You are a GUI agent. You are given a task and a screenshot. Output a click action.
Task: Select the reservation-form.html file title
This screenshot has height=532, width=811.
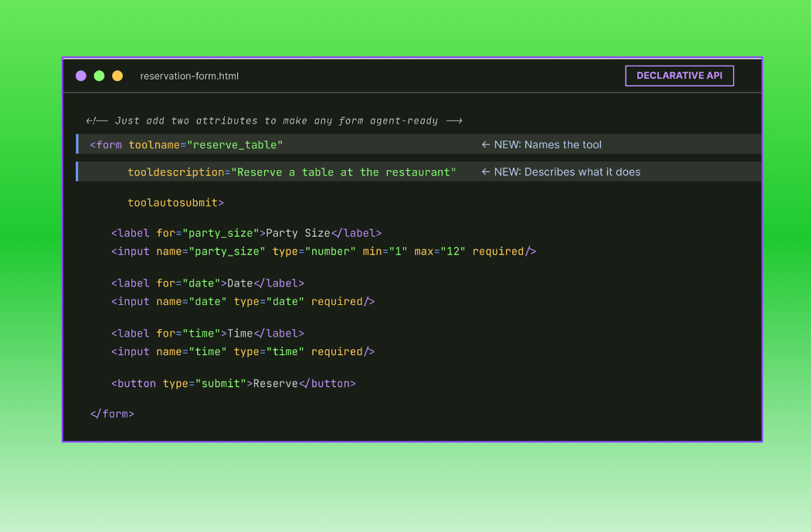[x=189, y=76]
